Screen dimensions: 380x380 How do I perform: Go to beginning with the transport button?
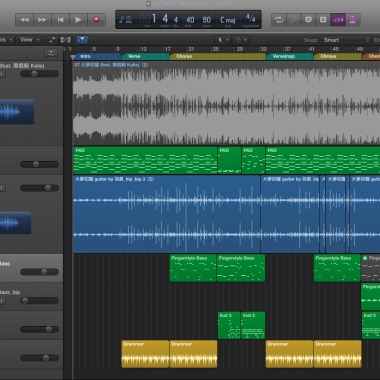coord(60,20)
